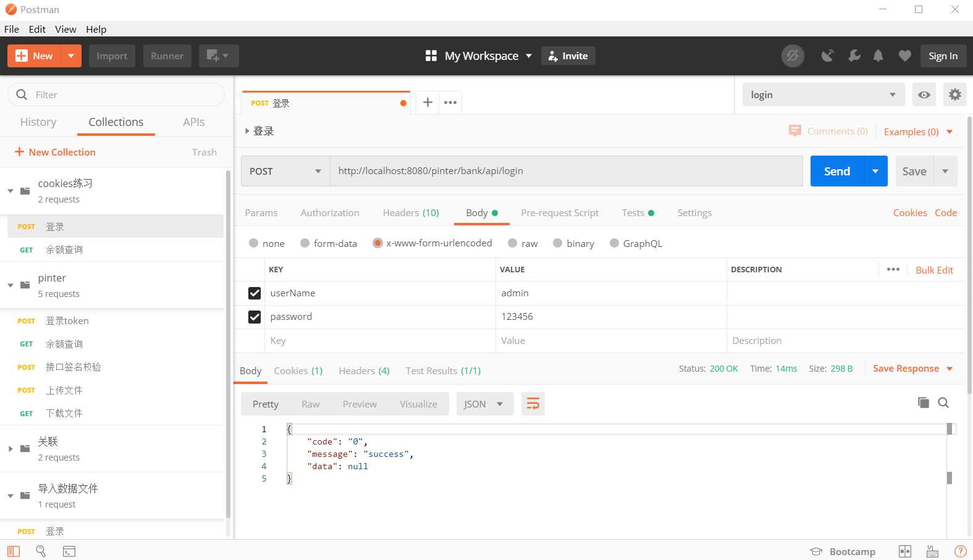
Task: Select the raw body type
Action: click(x=512, y=243)
